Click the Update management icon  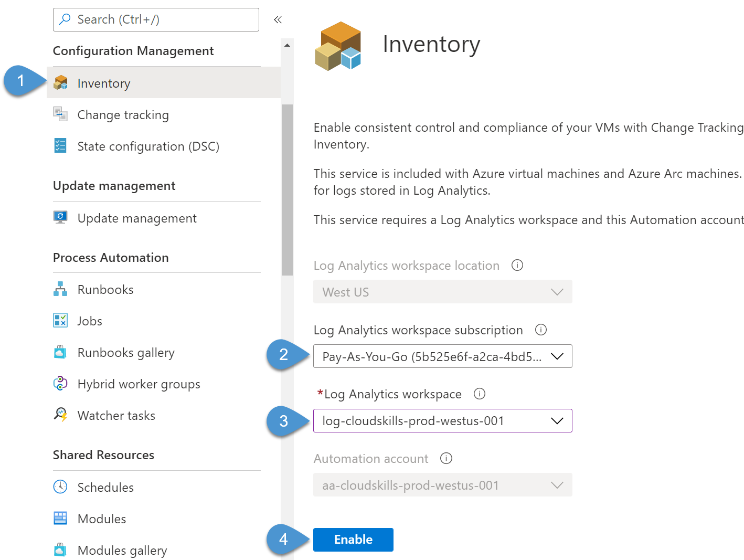[x=60, y=217]
